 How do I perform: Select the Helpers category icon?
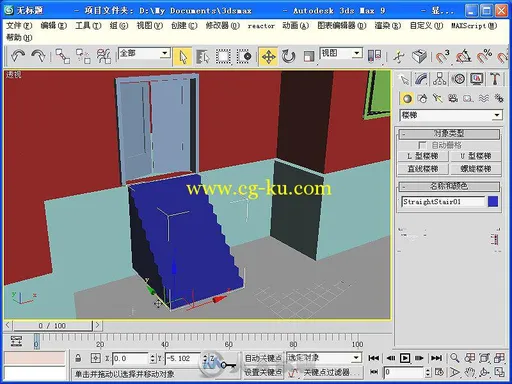(x=468, y=99)
